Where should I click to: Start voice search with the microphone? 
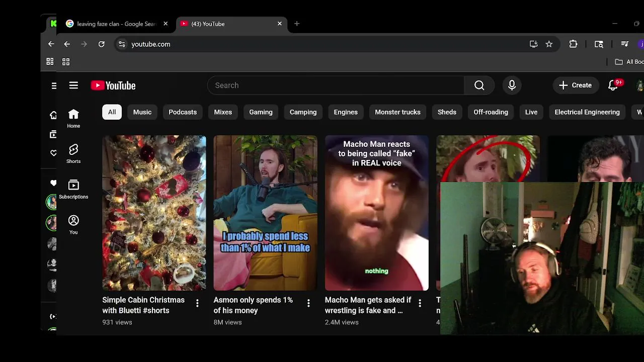[512, 85]
